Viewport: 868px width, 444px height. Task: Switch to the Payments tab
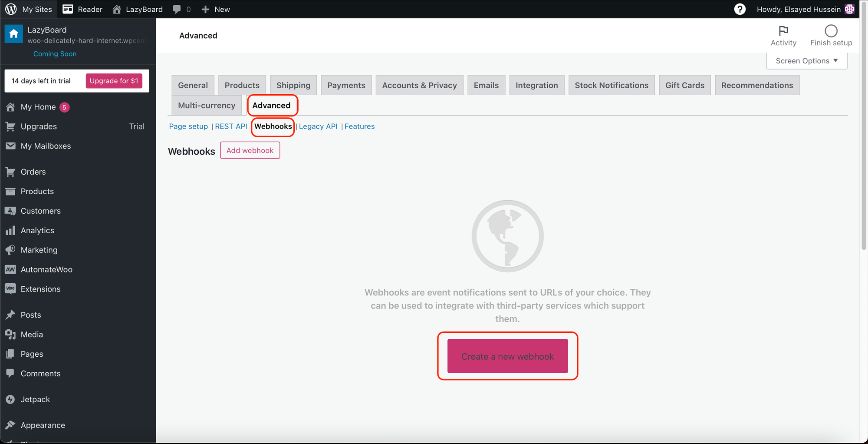[x=346, y=85]
